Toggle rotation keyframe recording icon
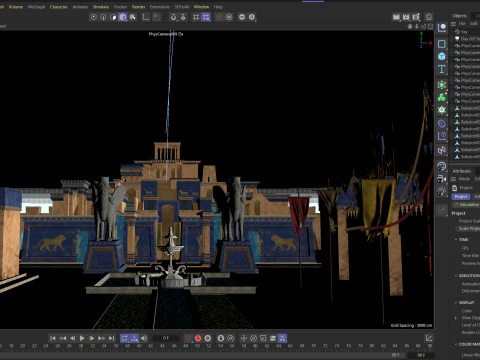 point(253,338)
